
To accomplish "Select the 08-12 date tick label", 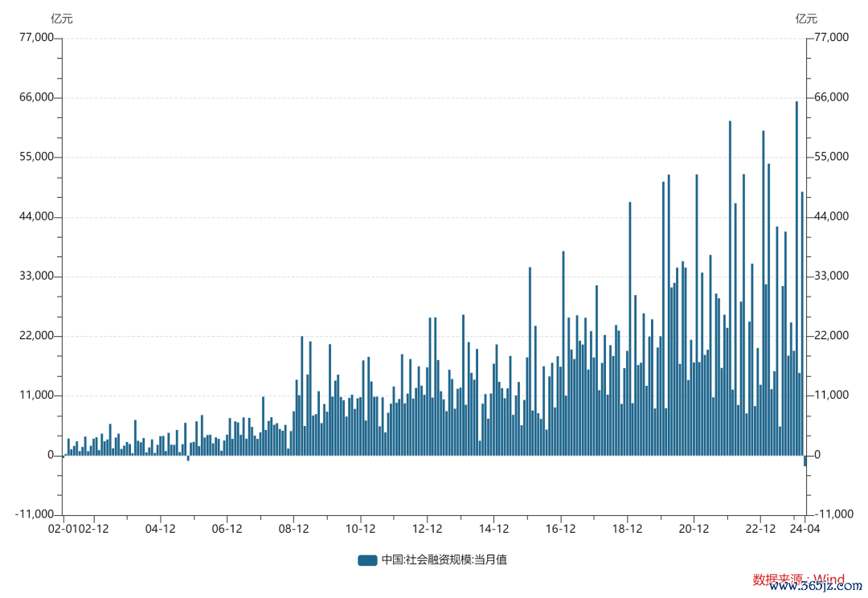I will tap(294, 529).
